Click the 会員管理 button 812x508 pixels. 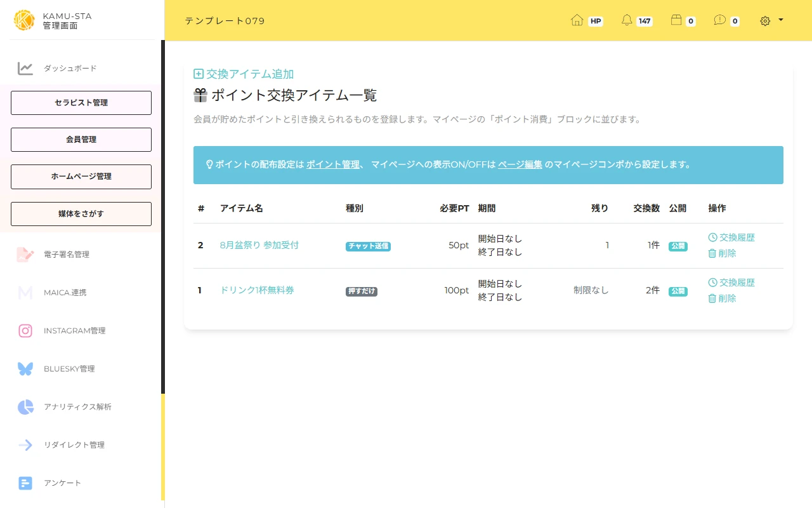click(81, 140)
